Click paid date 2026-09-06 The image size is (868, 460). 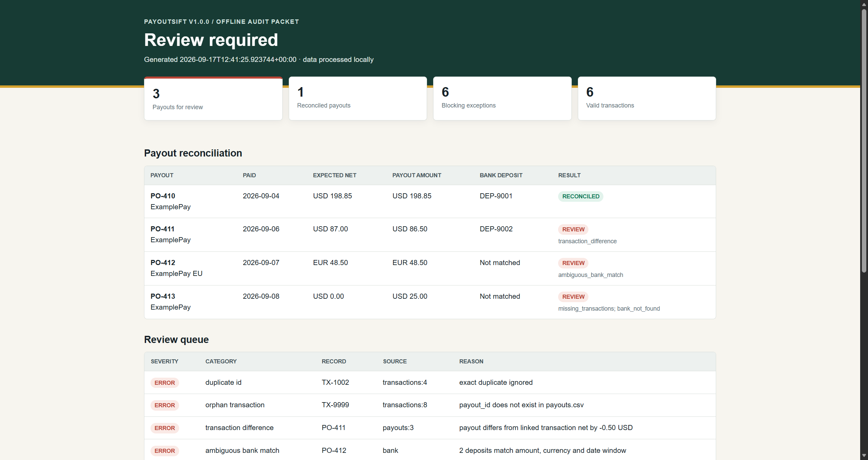[261, 229]
